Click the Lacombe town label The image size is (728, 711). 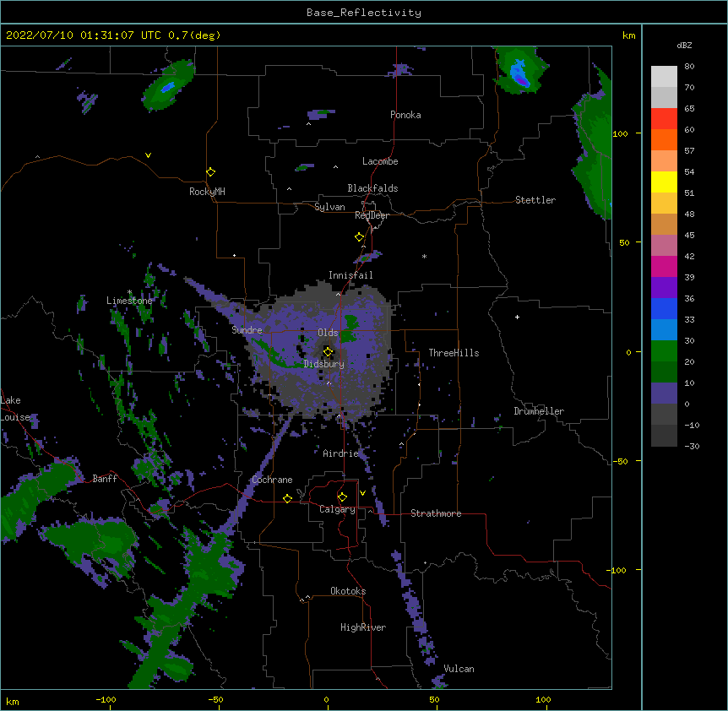(x=380, y=161)
